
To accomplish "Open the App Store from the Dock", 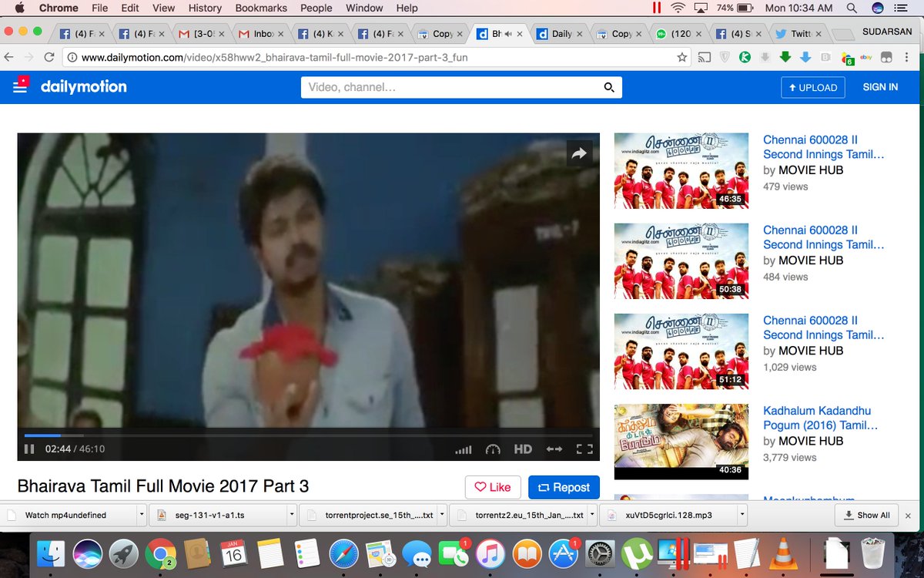I will (x=563, y=553).
